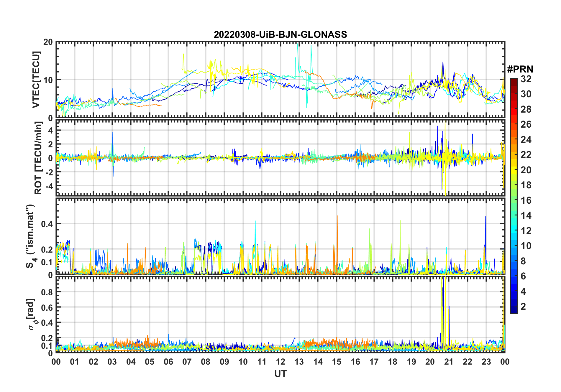The width and height of the screenshot is (561, 392).
Task: Click colorbar tick label 24
Action: click(x=526, y=140)
